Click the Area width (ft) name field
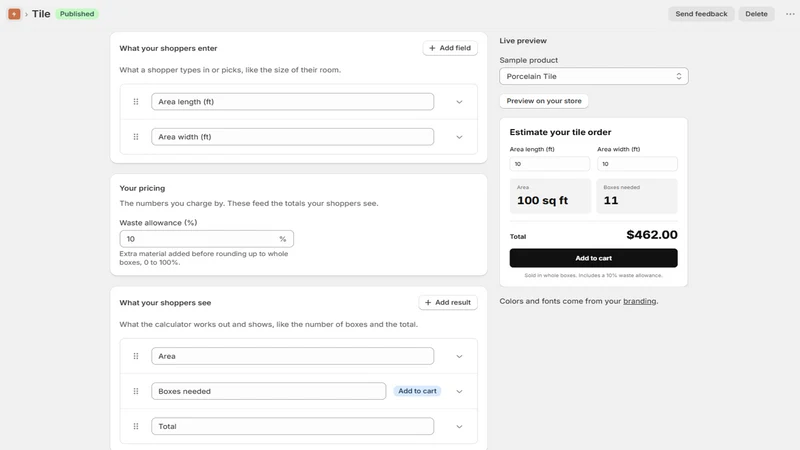This screenshot has width=800, height=450. [x=292, y=137]
